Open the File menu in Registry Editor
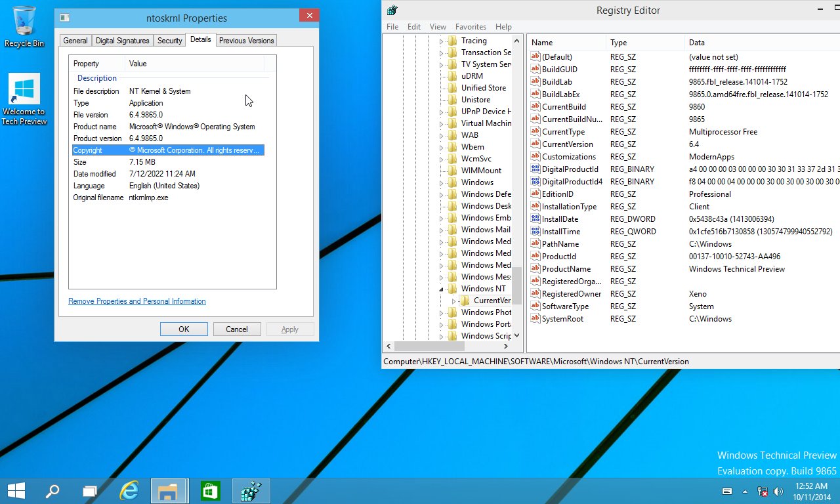This screenshot has width=840, height=504. pos(392,27)
